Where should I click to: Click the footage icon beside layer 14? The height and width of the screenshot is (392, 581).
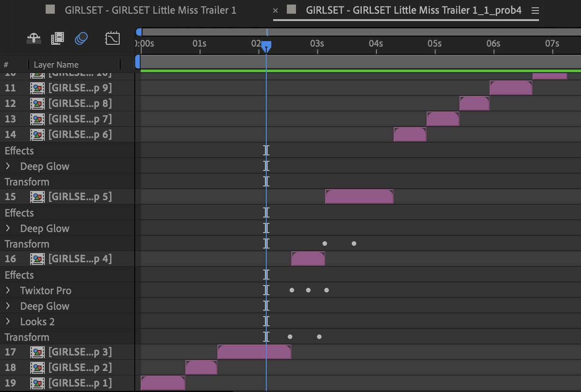tap(37, 134)
